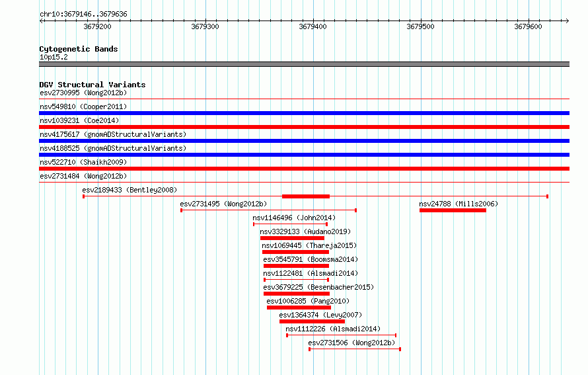The width and height of the screenshot is (588, 375).
Task: Click the DGV Structural Variants track heading
Action: coord(92,85)
